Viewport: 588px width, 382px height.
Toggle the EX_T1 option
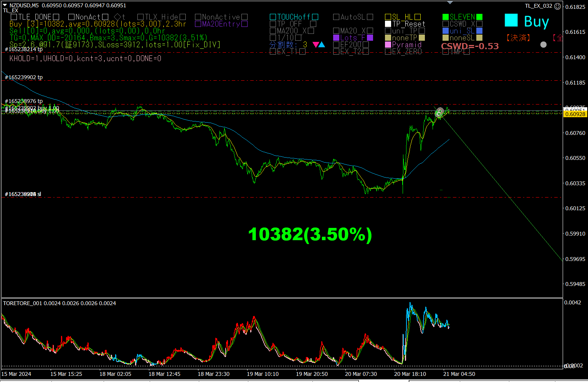(287, 51)
